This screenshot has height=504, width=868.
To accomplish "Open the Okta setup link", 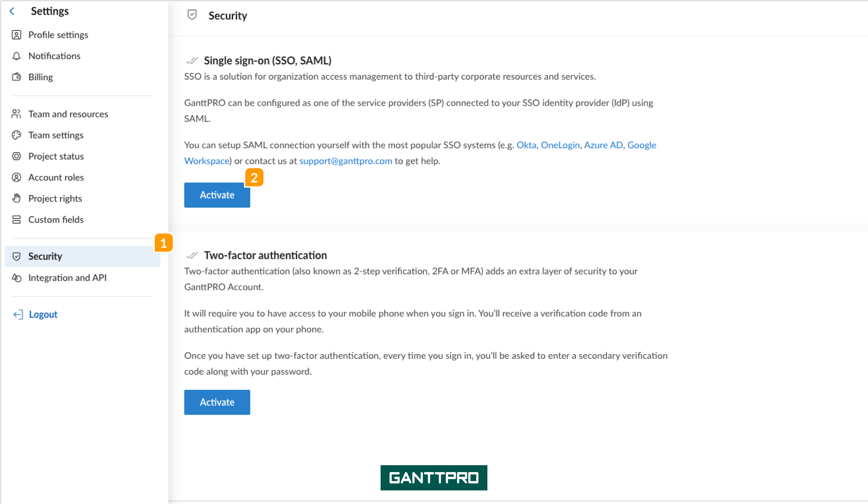I will tap(526, 145).
